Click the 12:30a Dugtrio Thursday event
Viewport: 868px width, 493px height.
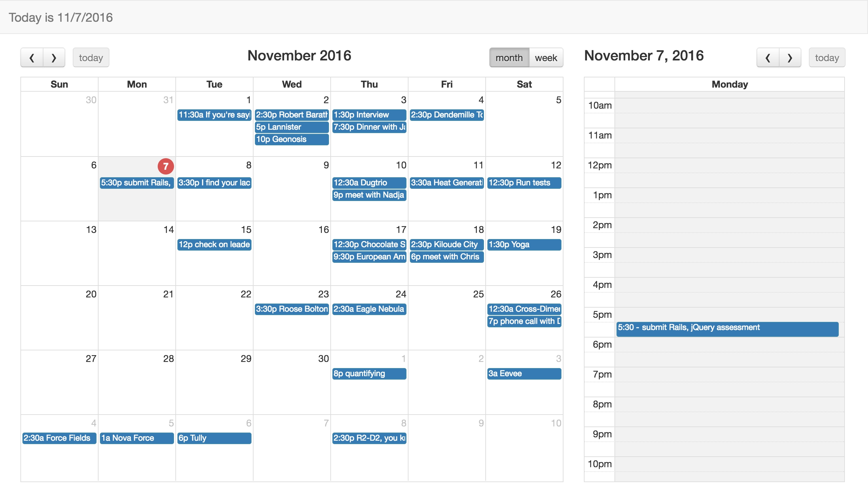[x=368, y=182]
